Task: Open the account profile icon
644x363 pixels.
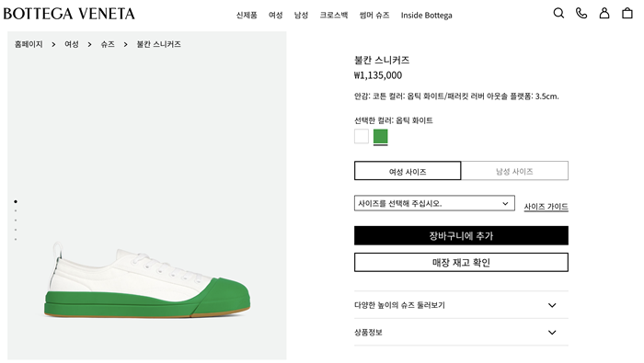Action: coord(604,13)
